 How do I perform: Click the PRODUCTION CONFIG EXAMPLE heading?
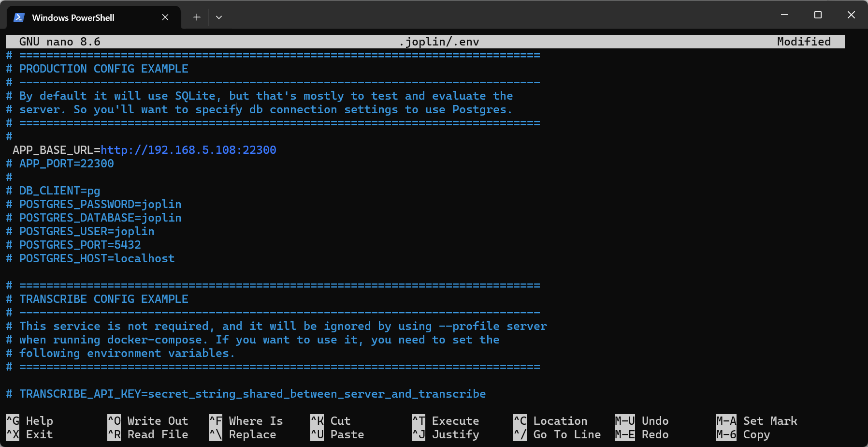[104, 69]
